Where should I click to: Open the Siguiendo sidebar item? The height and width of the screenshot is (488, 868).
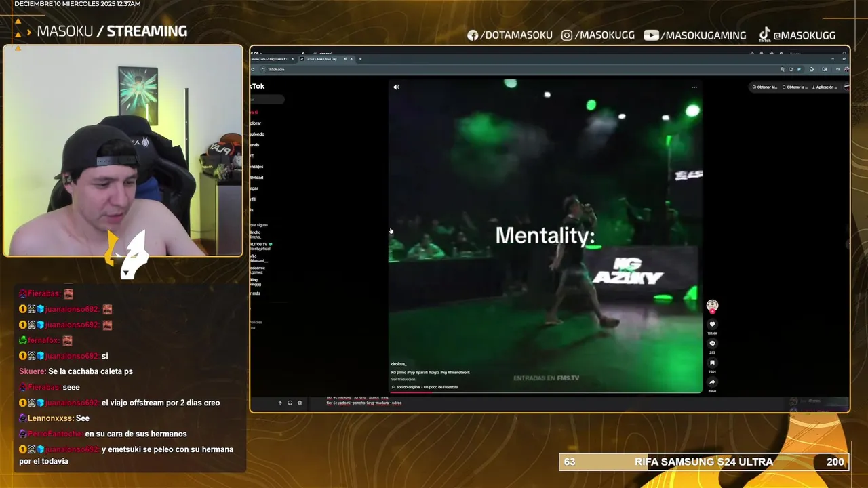point(257,134)
